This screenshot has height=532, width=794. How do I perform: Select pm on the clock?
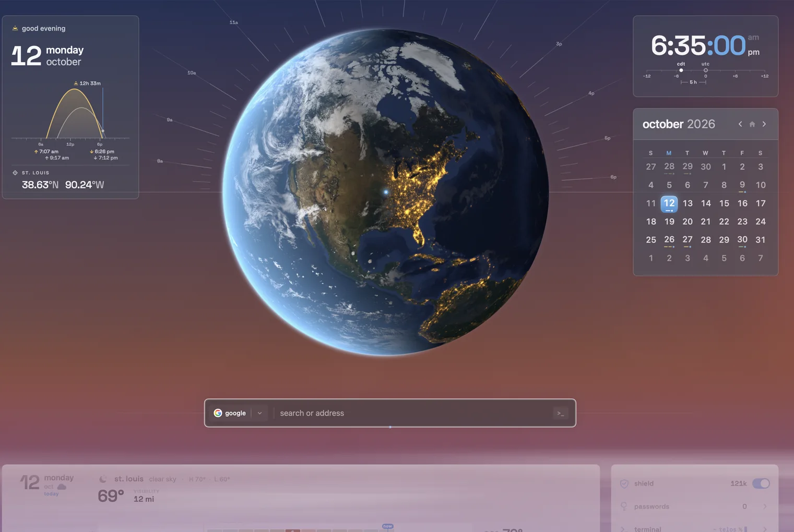point(753,52)
